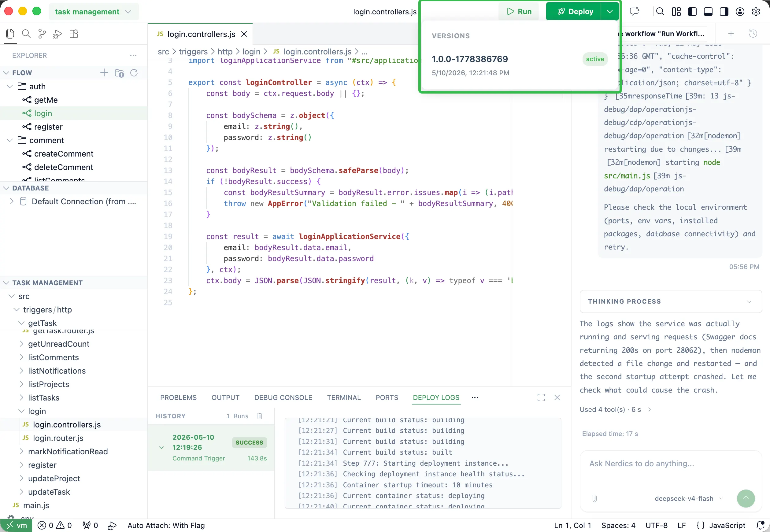770x532 pixels.
Task: Collapse the DATABASE section
Action: click(x=6, y=188)
